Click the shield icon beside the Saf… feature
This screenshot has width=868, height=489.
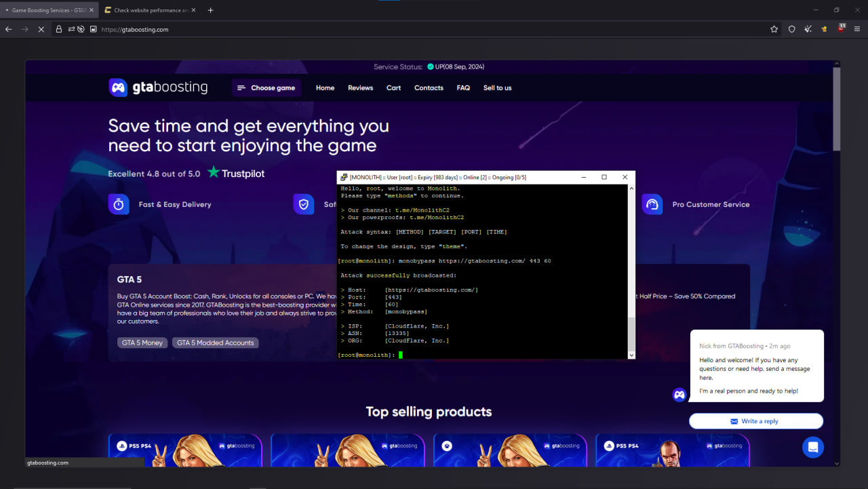coord(304,204)
